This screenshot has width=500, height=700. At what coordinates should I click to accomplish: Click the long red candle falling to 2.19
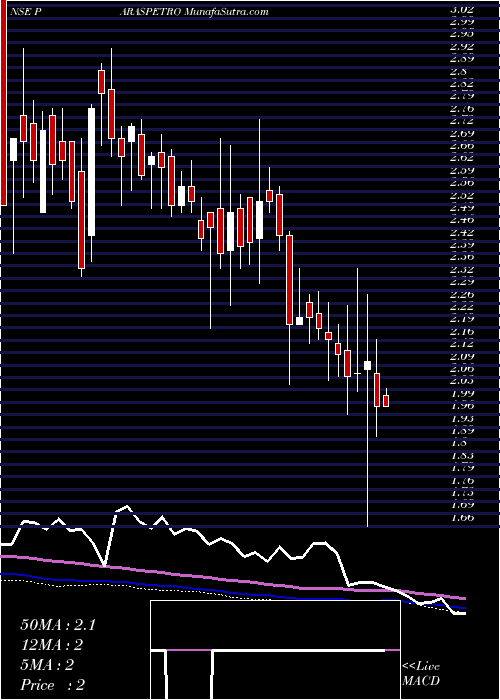click(x=289, y=280)
